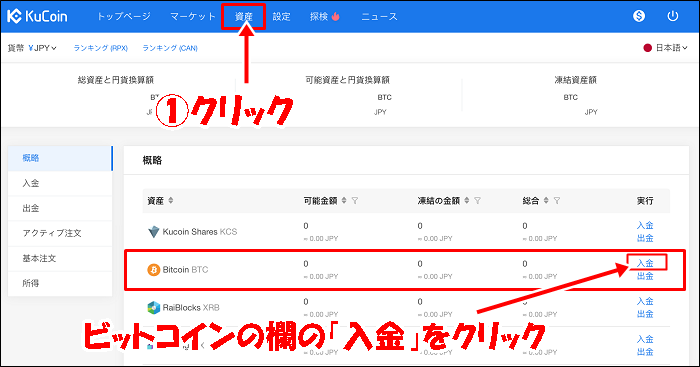This screenshot has width=700, height=367.
Task: Click the RaiBlocks XRB asset name
Action: tap(191, 308)
